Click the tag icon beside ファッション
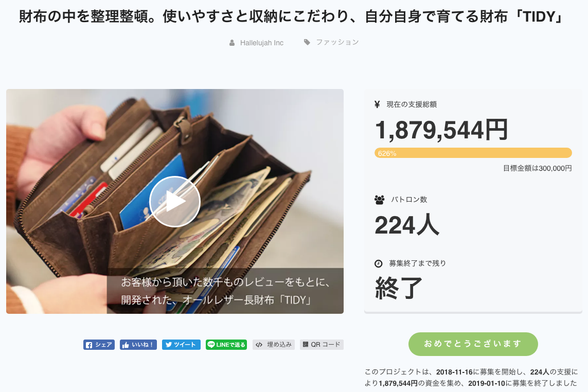 pos(307,42)
